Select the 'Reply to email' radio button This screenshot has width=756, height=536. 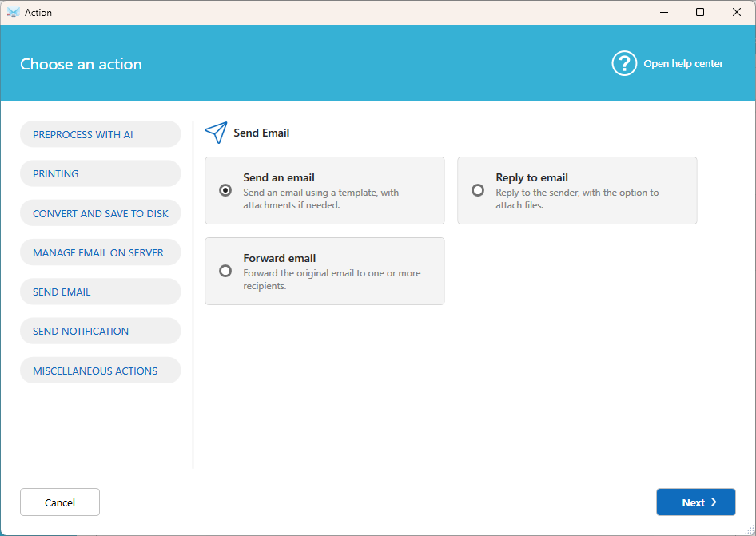click(x=478, y=190)
